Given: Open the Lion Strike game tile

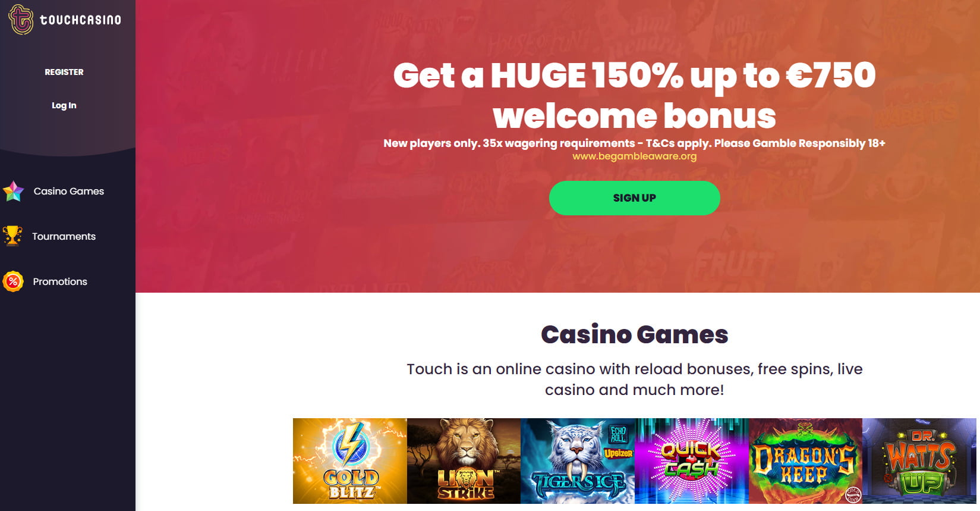Looking at the screenshot, I should (464, 461).
